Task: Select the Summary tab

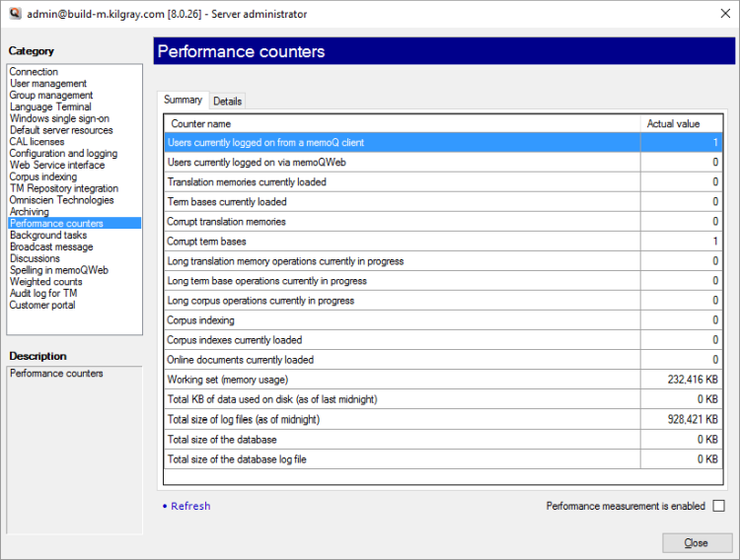Action: 183,101
